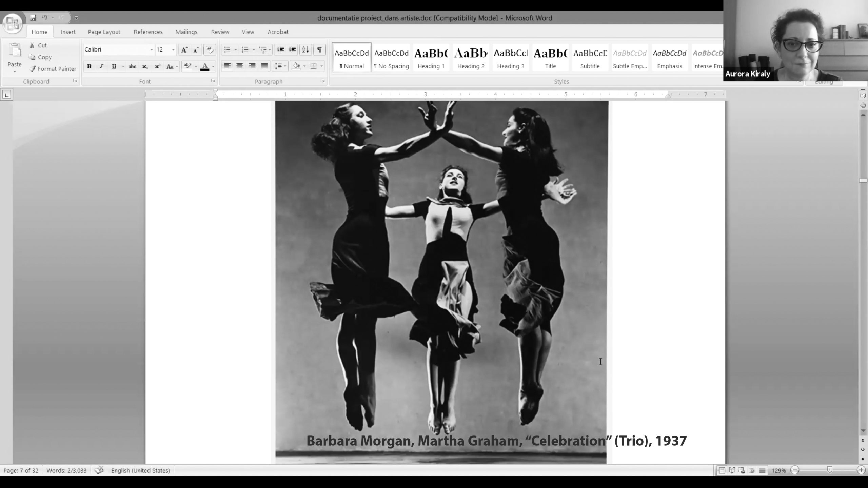868x488 pixels.
Task: Align text right
Action: (x=252, y=66)
